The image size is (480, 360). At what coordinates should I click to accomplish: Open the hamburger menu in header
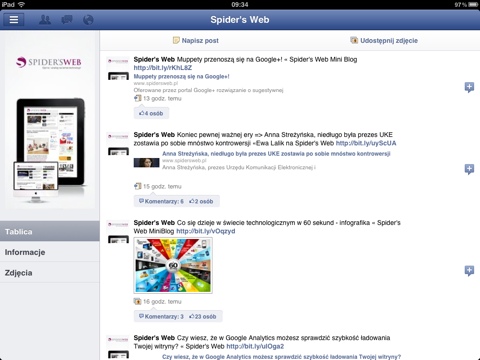[x=14, y=20]
